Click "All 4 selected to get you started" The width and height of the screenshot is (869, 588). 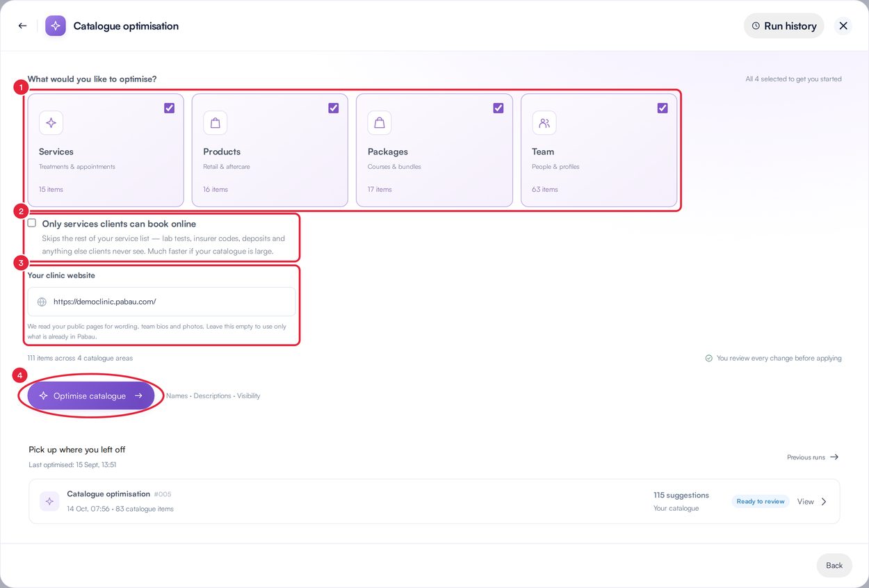pyautogui.click(x=793, y=79)
